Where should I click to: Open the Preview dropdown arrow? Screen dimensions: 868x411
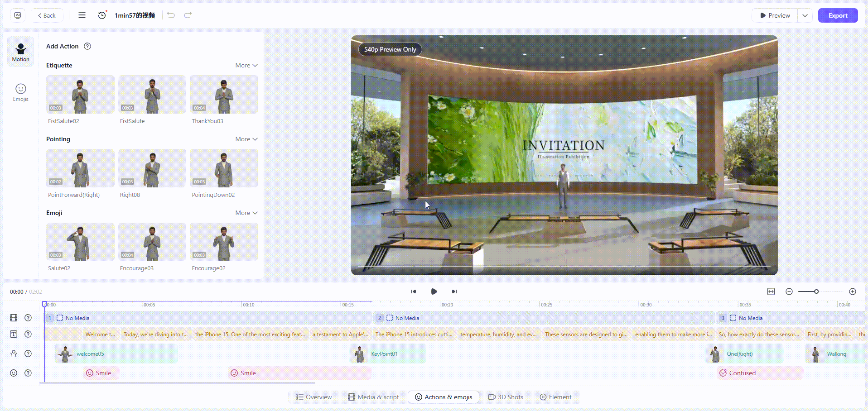tap(805, 15)
